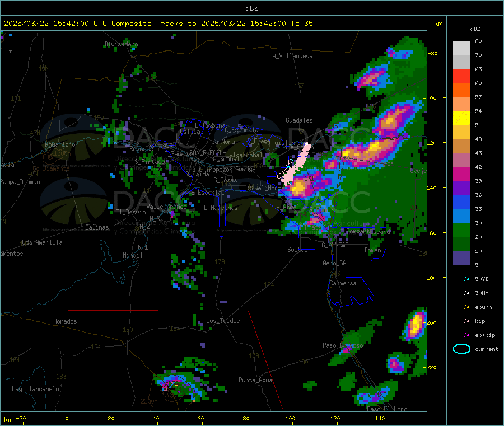Select the orange 57–60 dBZ swatch

461,90
